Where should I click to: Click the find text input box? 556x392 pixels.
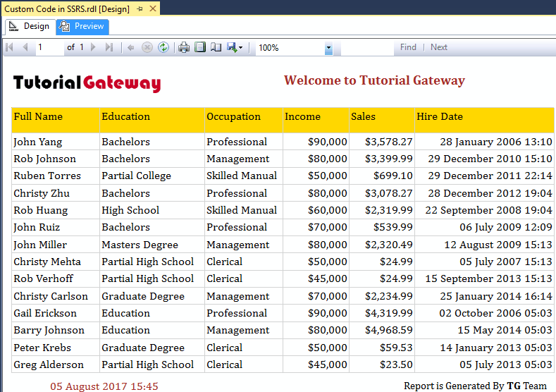point(367,48)
